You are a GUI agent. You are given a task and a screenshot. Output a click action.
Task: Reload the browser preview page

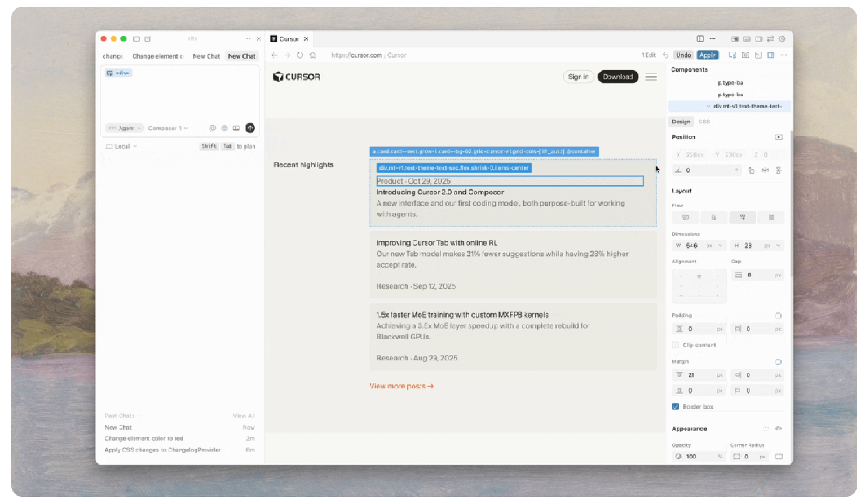pos(300,55)
